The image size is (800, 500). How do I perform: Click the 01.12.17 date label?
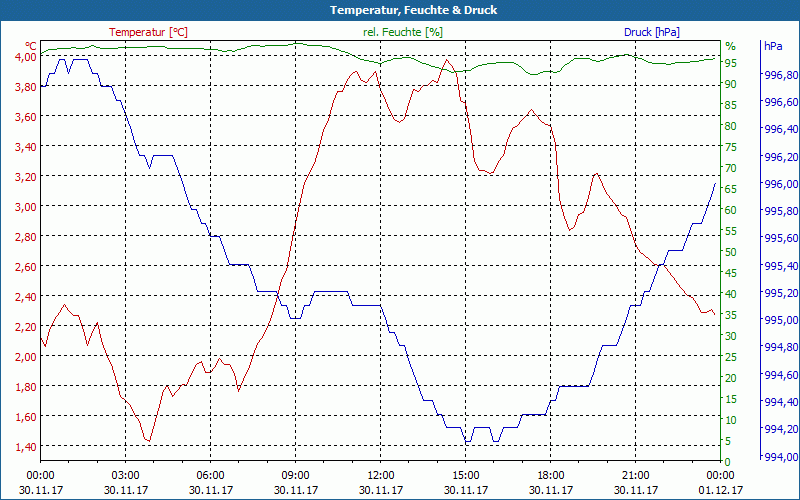(720, 490)
